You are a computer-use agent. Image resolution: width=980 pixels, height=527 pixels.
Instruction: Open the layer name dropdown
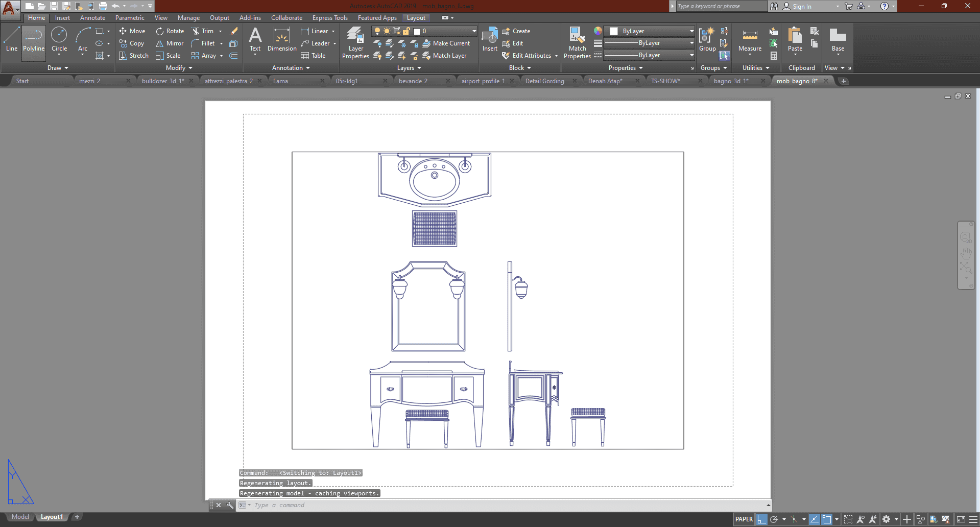(473, 31)
